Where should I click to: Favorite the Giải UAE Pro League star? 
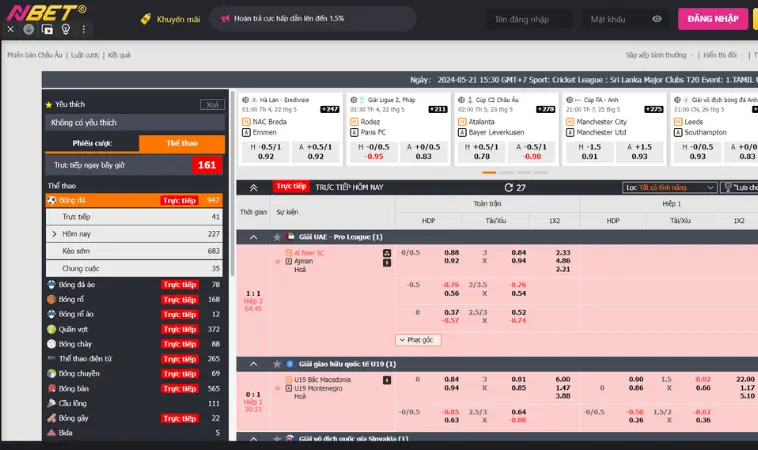coord(277,237)
